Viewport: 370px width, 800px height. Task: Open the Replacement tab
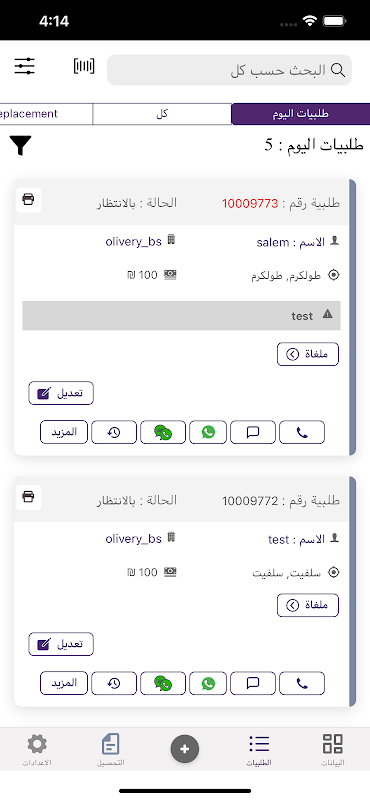click(46, 114)
